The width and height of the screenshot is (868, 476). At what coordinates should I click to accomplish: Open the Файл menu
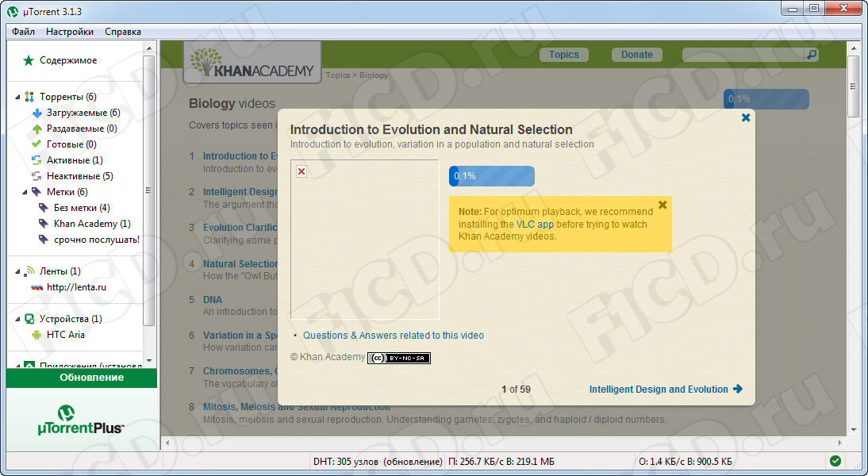[23, 32]
